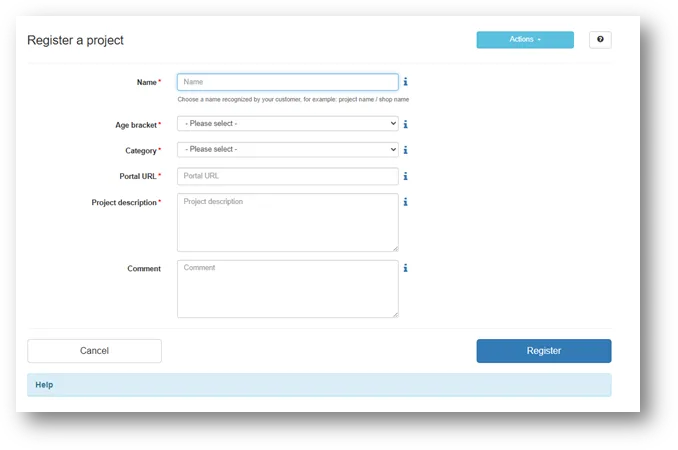Click the info icon beside Portal URL

406,176
